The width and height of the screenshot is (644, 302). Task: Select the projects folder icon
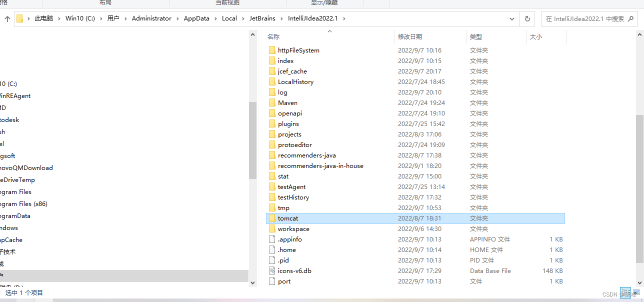click(272, 134)
